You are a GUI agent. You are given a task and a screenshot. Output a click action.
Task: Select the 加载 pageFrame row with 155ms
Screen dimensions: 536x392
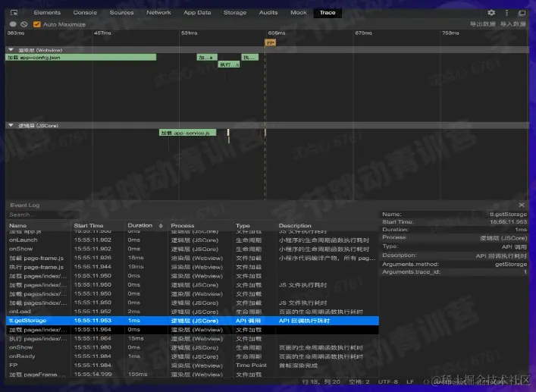click(x=192, y=375)
